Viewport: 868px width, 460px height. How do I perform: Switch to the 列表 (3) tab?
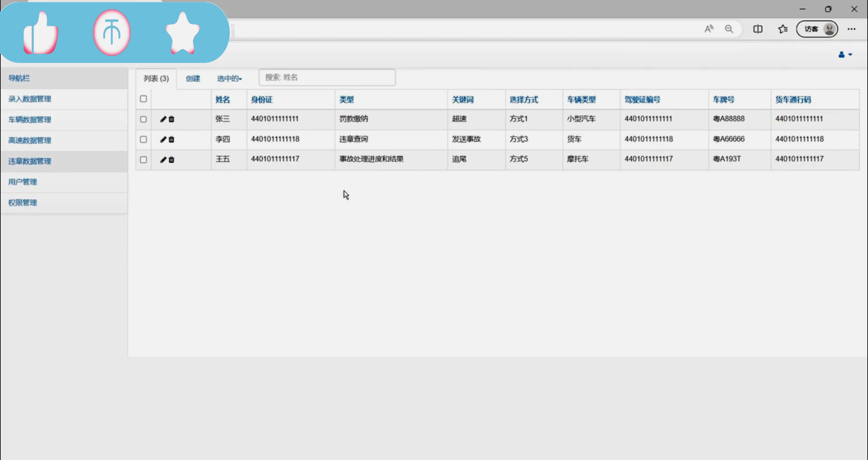156,79
